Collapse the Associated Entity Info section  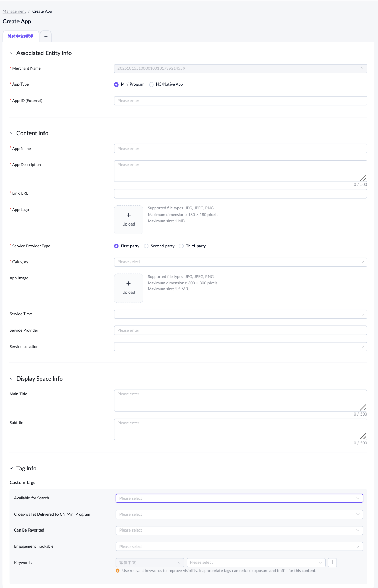(x=11, y=53)
